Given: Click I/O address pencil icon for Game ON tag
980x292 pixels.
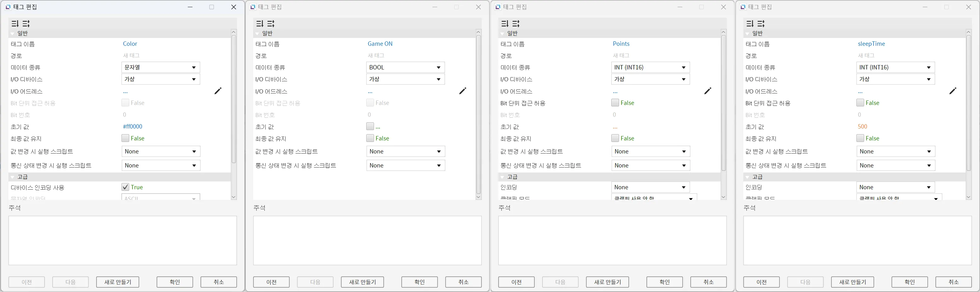Looking at the screenshot, I should tap(462, 91).
